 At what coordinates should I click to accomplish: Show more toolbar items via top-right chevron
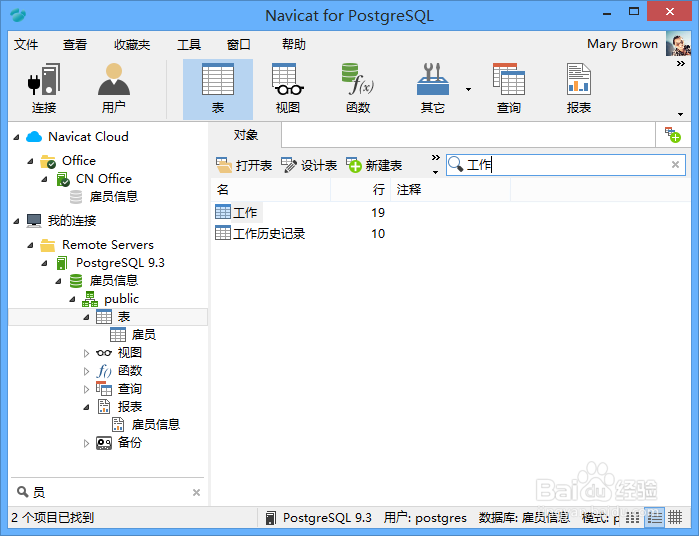click(x=680, y=64)
